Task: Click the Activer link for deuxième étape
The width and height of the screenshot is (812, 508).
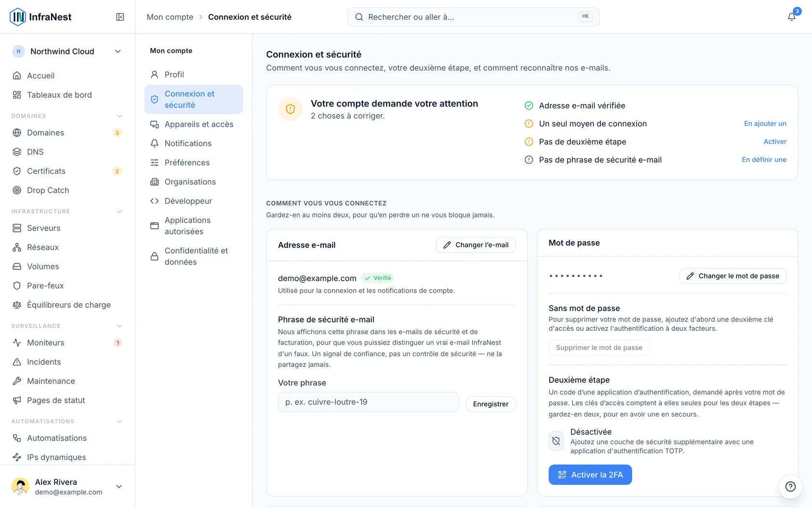Action: (x=775, y=142)
